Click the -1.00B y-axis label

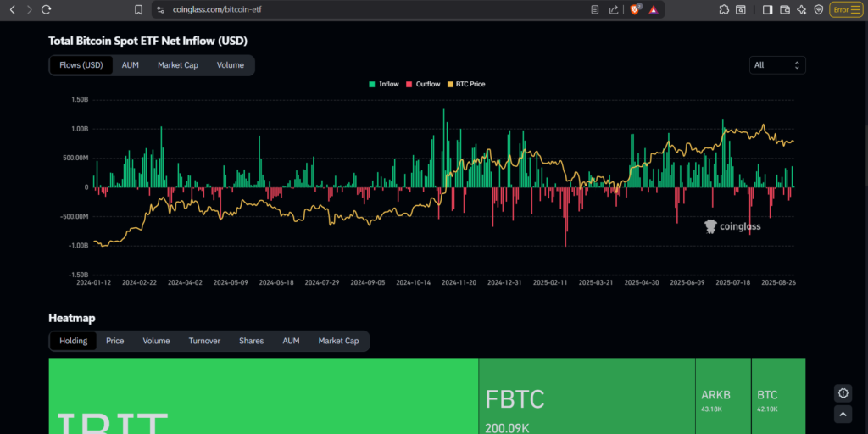[79, 245]
